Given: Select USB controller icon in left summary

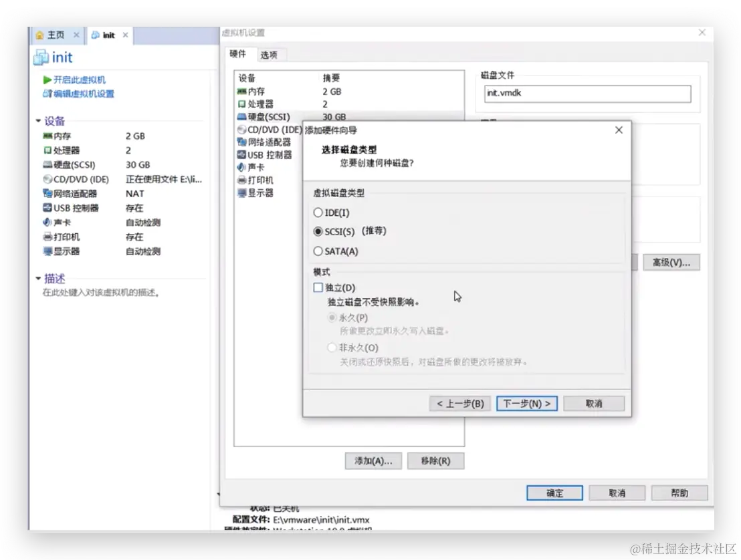Looking at the screenshot, I should [47, 208].
